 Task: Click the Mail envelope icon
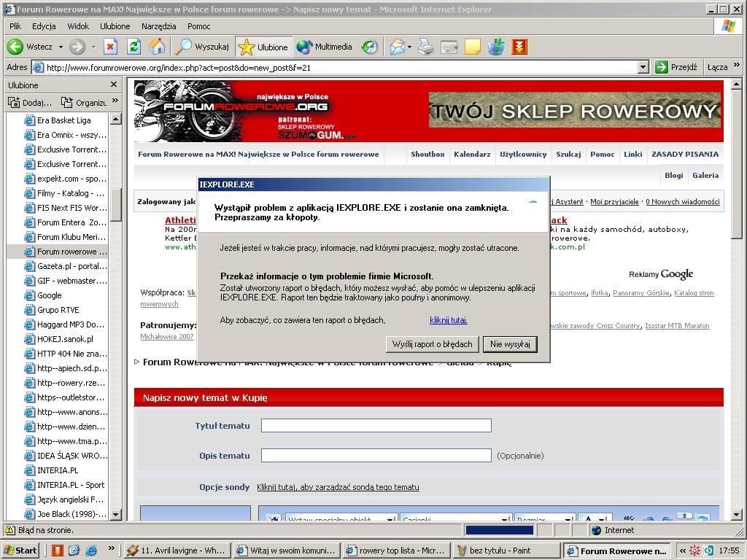point(397,47)
